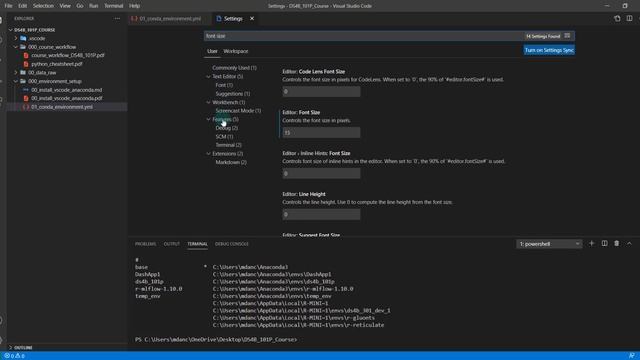This screenshot has height=360, width=640.
Task: Open the Run menu
Action: point(93,6)
